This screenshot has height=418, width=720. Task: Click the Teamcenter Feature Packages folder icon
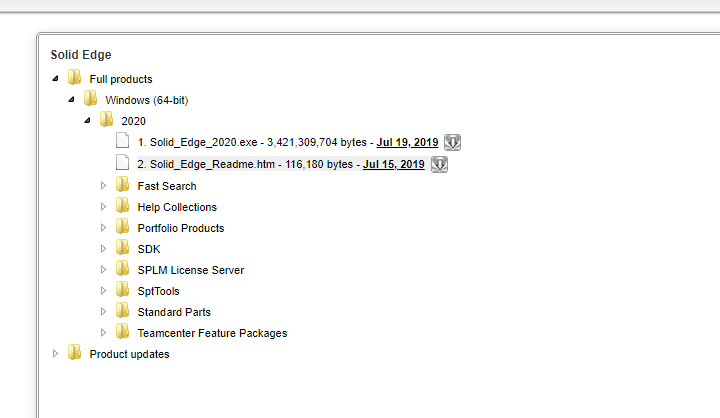[123, 331]
